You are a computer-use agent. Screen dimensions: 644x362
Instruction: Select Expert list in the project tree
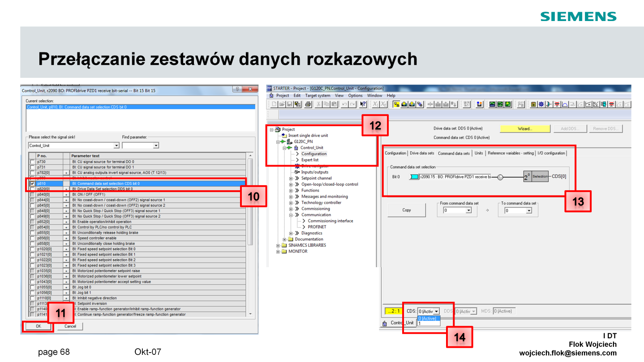(x=310, y=160)
